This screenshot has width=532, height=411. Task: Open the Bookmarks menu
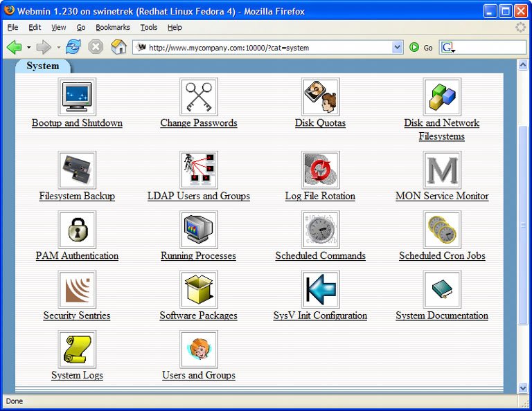(x=113, y=28)
